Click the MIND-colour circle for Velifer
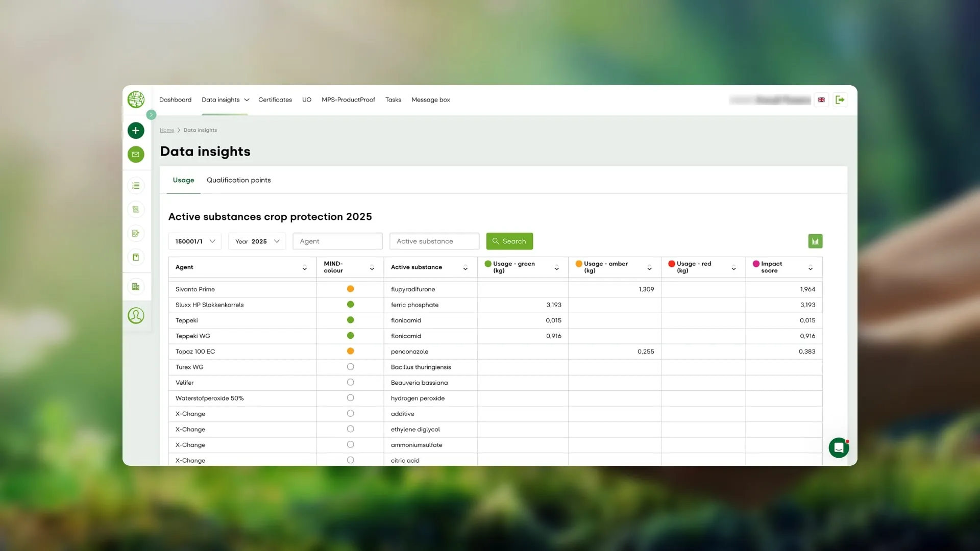 coord(350,382)
